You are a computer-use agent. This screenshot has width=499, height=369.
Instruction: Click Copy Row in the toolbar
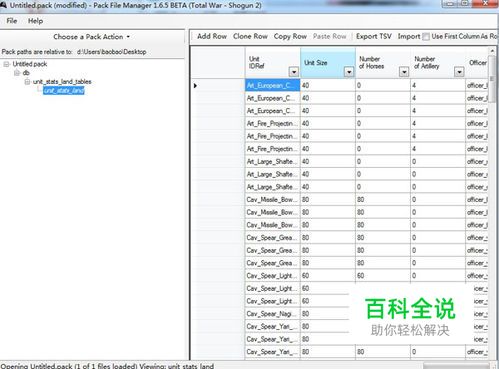290,36
